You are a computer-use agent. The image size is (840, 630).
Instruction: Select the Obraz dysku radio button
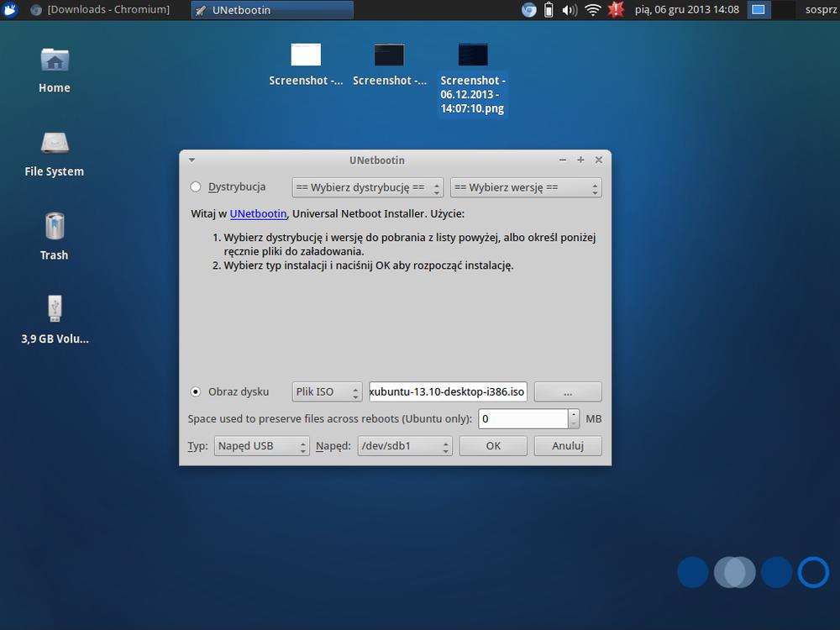[x=196, y=391]
